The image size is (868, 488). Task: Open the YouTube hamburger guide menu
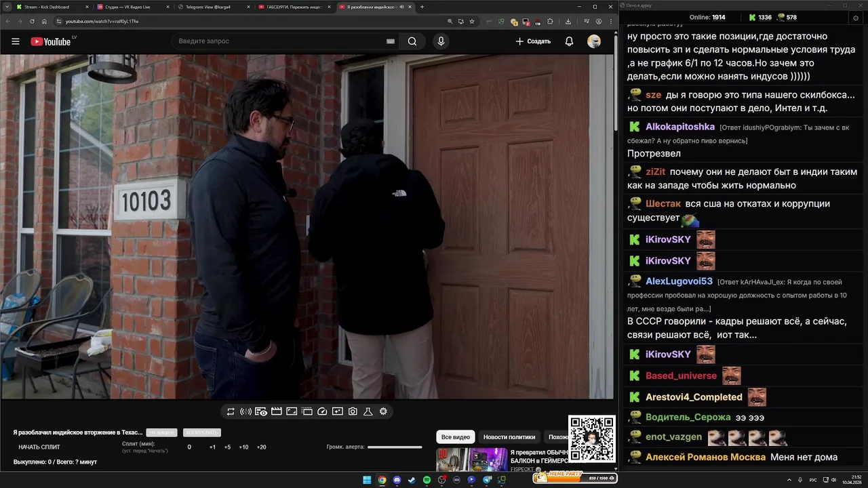tap(15, 41)
